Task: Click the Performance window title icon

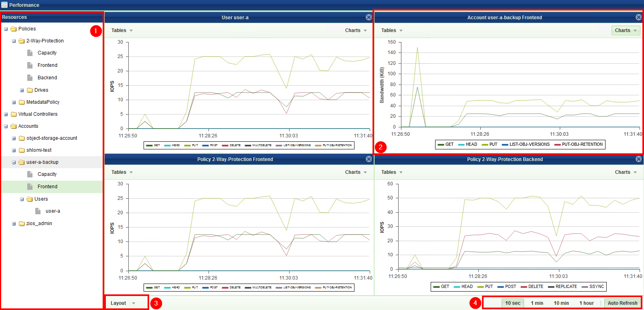Action: coord(4,5)
